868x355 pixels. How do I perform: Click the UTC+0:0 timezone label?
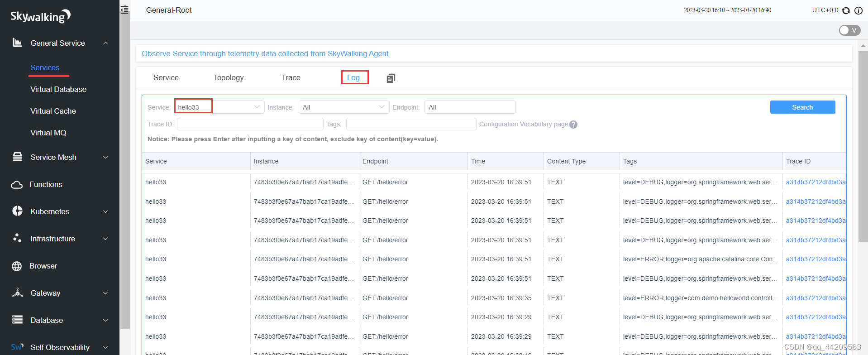(825, 10)
